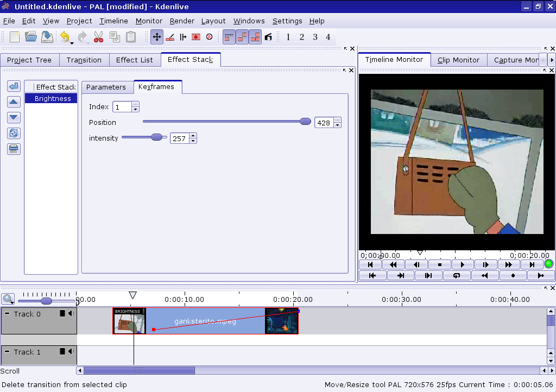Click the Move/Resize tool icon
The width and height of the screenshot is (556, 392).
tap(156, 37)
